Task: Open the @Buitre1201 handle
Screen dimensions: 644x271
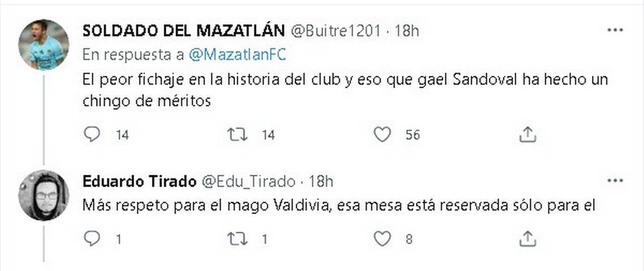Action: click(336, 31)
